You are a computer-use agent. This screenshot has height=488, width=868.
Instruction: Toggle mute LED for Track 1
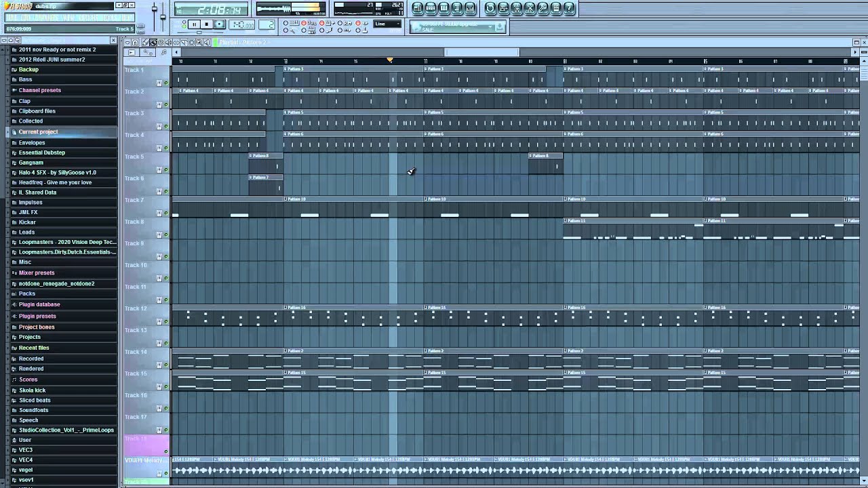166,83
